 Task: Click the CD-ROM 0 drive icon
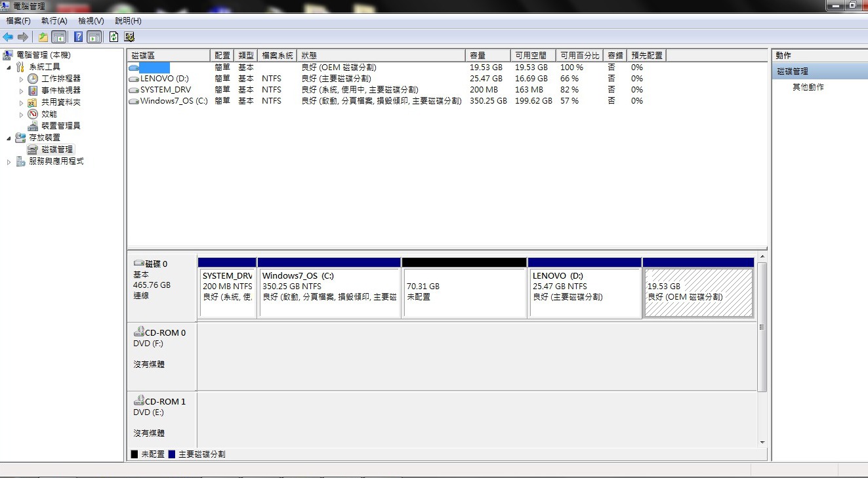click(x=138, y=332)
